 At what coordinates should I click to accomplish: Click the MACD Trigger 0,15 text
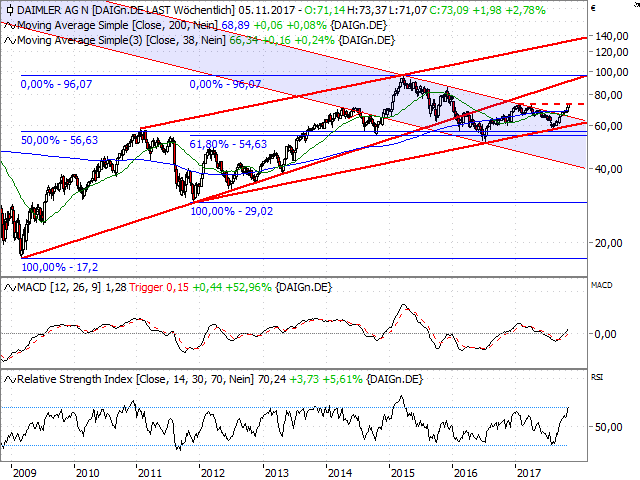[x=159, y=287]
